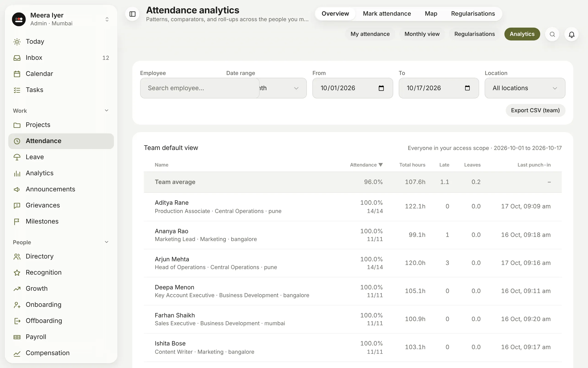Click the From date field 10/01/2026

(x=353, y=88)
